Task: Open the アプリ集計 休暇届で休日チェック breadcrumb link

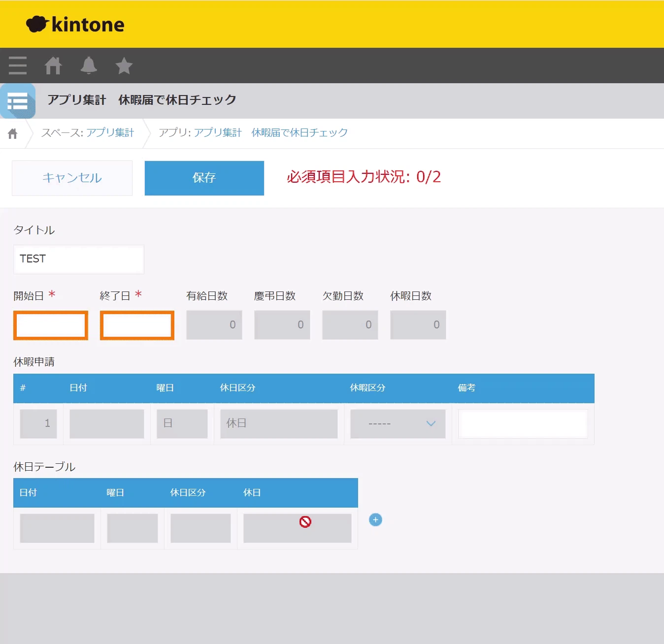Action: coord(271,132)
